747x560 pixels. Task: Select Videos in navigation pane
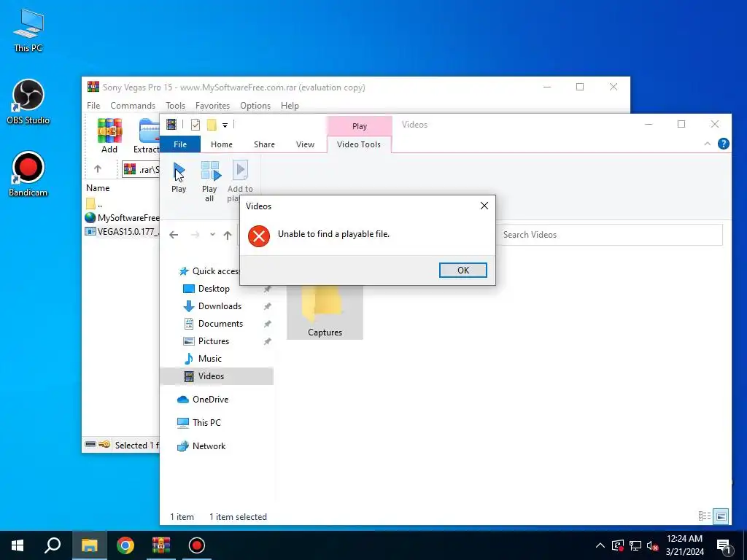[217, 376]
